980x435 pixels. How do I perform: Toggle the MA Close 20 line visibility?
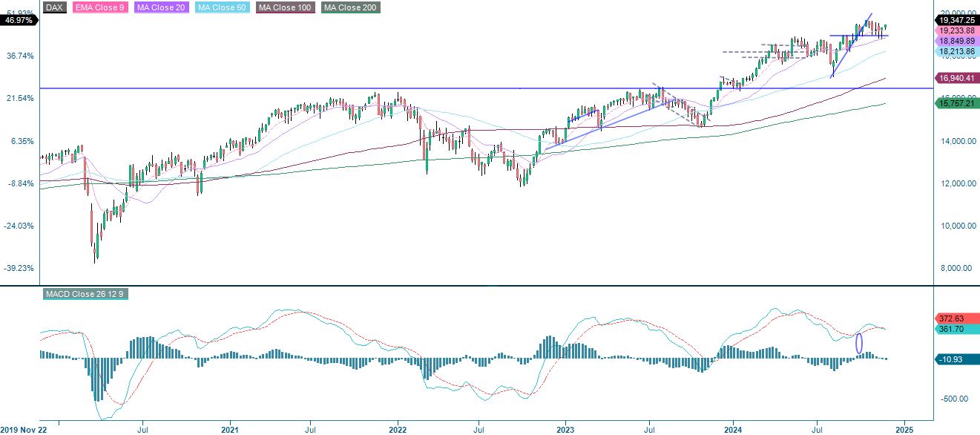click(159, 8)
